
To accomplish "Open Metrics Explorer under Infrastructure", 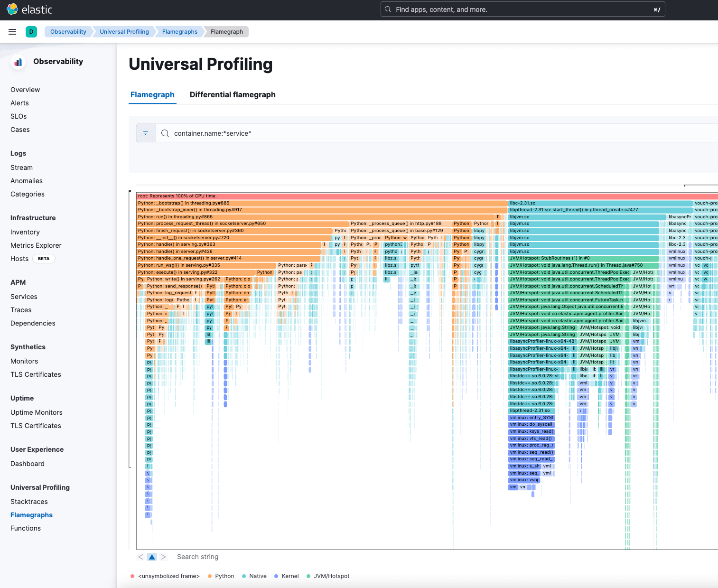I will (36, 245).
